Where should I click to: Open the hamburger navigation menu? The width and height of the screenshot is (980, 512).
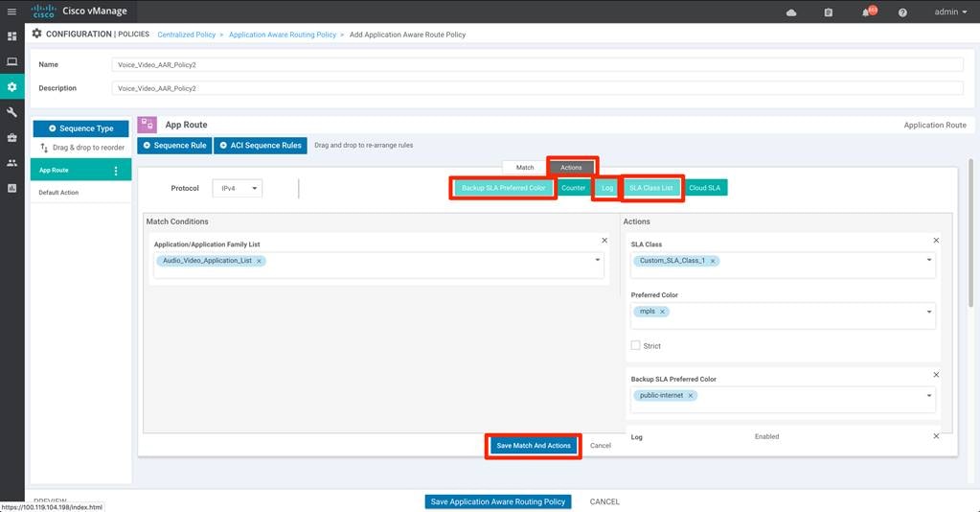[x=11, y=12]
